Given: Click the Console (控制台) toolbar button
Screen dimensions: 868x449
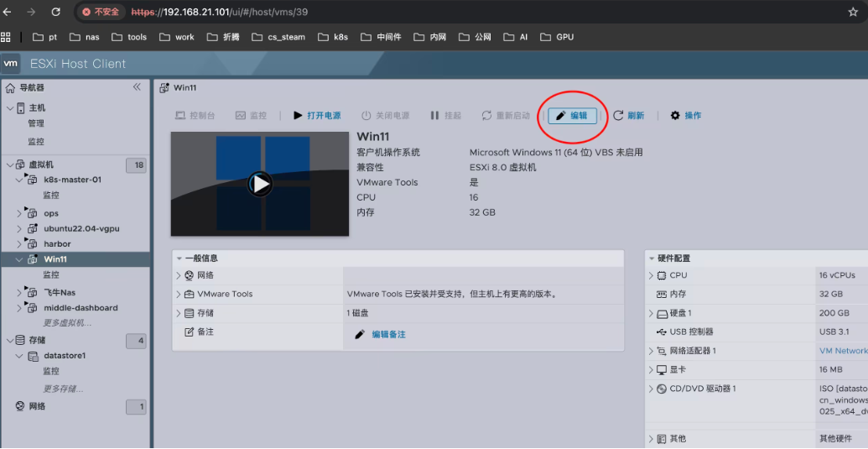Looking at the screenshot, I should click(195, 116).
